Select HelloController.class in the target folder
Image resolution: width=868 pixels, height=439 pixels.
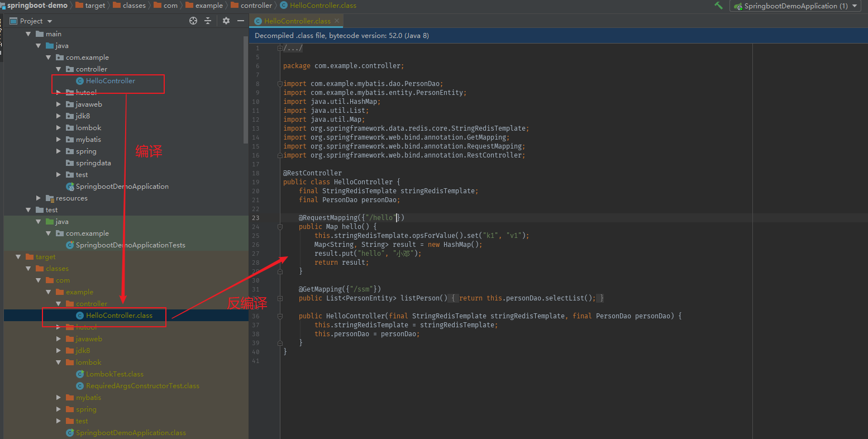point(119,316)
